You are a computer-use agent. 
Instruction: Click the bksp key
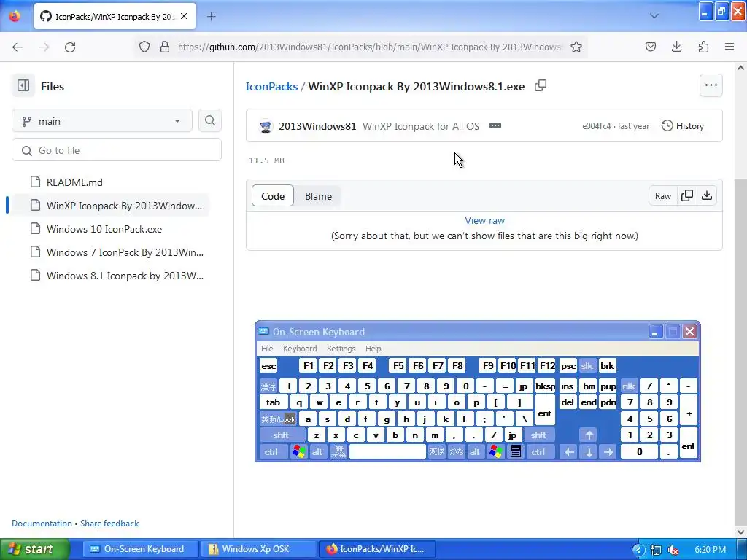click(x=545, y=386)
